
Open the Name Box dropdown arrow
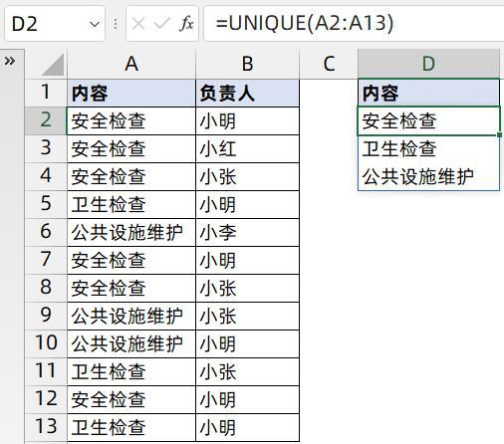95,24
